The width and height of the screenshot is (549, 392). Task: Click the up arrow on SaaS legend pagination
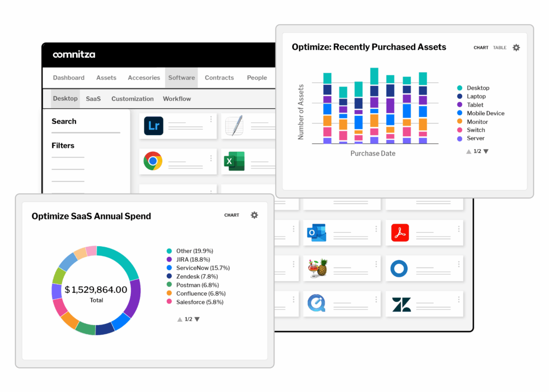click(x=179, y=319)
